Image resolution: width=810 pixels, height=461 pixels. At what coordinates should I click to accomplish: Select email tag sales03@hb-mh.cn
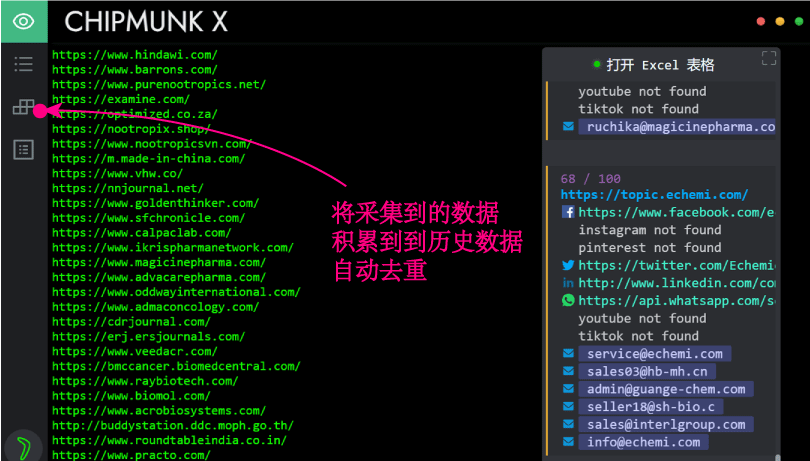pyautogui.click(x=647, y=372)
